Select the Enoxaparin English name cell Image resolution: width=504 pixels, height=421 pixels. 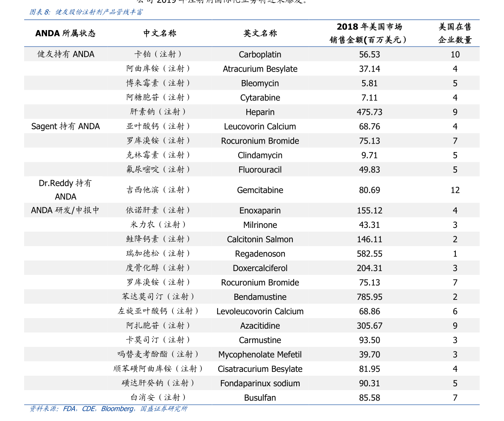tap(260, 210)
